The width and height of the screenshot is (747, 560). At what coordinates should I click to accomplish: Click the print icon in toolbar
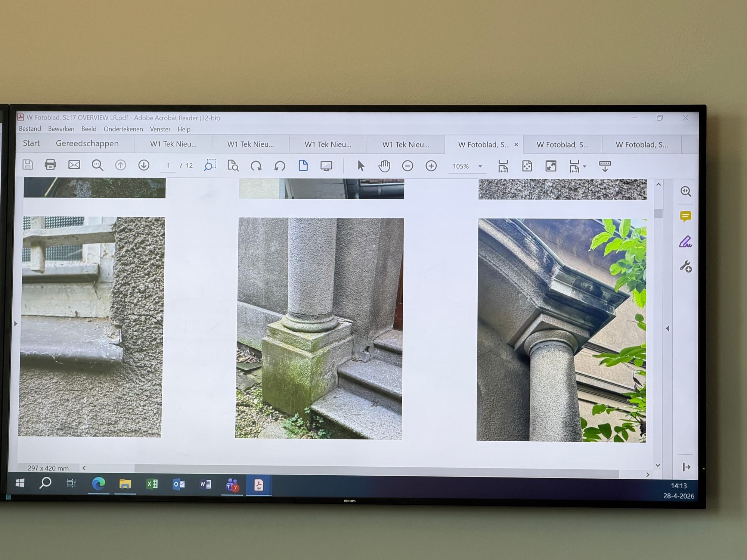click(50, 164)
